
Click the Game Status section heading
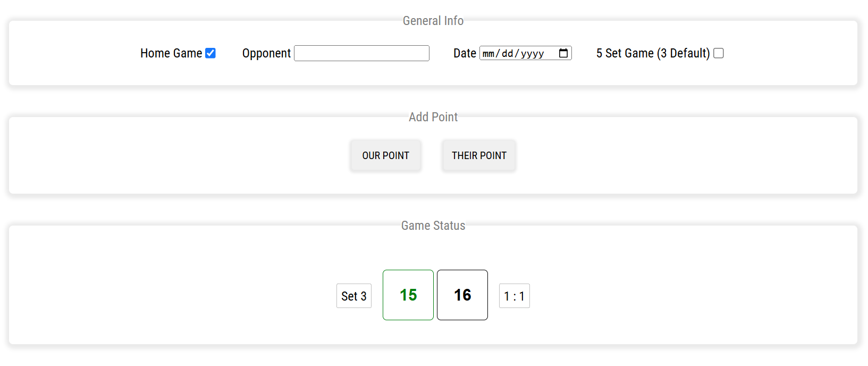[433, 226]
